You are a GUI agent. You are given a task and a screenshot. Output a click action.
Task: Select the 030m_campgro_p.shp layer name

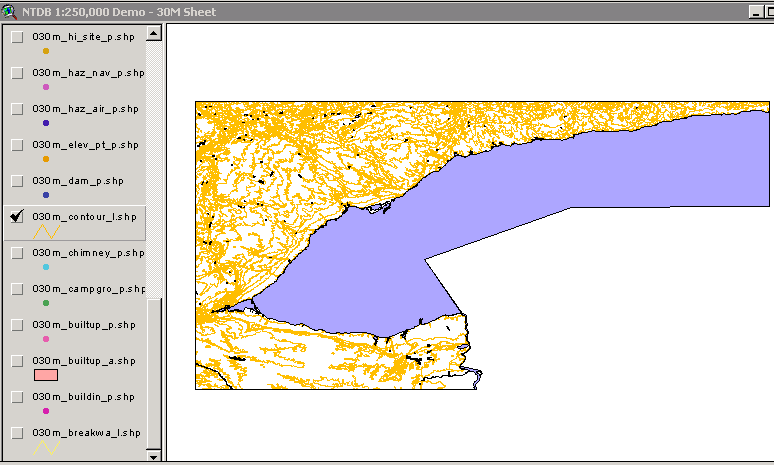click(89, 289)
